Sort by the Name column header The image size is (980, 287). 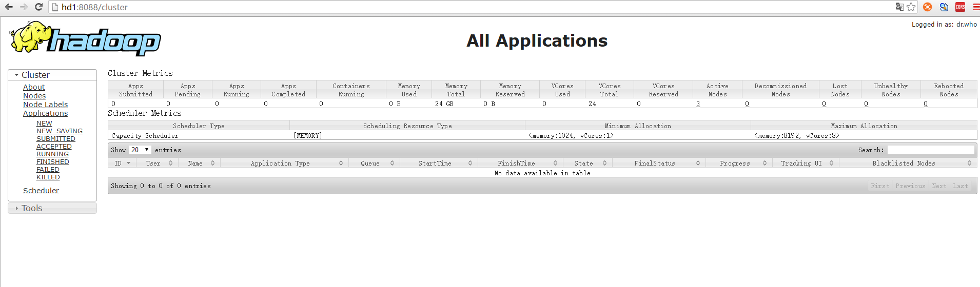[199, 163]
